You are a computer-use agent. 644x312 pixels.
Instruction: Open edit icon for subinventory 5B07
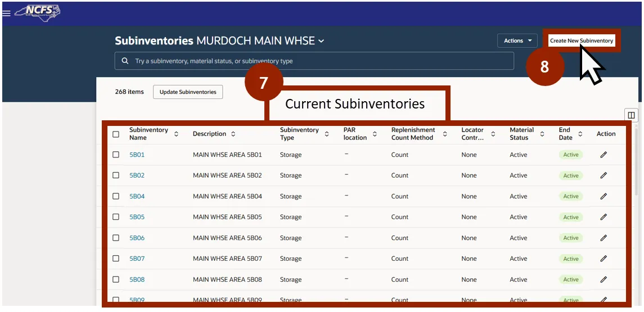(604, 259)
